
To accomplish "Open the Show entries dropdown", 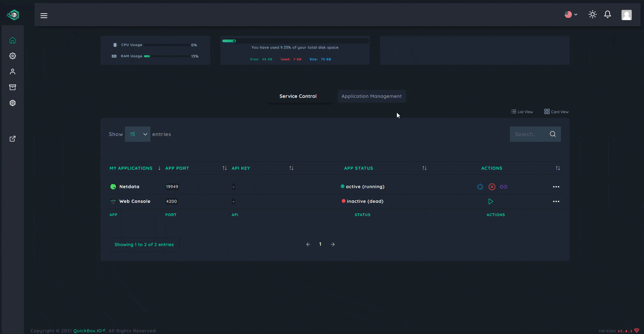I will 138,134.
